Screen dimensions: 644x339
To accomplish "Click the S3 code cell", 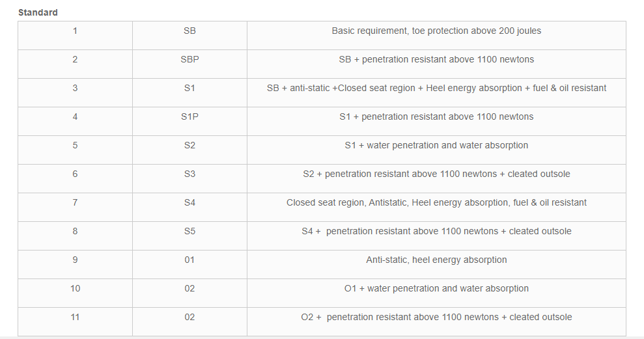I will tap(189, 174).
